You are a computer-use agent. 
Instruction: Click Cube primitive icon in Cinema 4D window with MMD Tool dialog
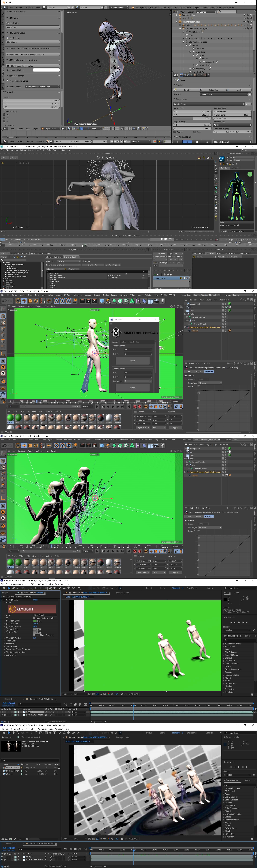(x=102, y=301)
